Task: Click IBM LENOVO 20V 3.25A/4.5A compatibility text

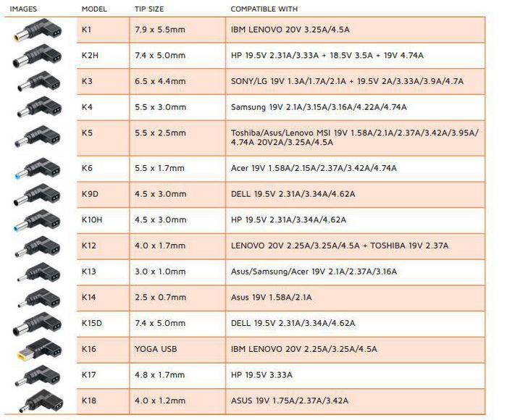Action: point(290,30)
